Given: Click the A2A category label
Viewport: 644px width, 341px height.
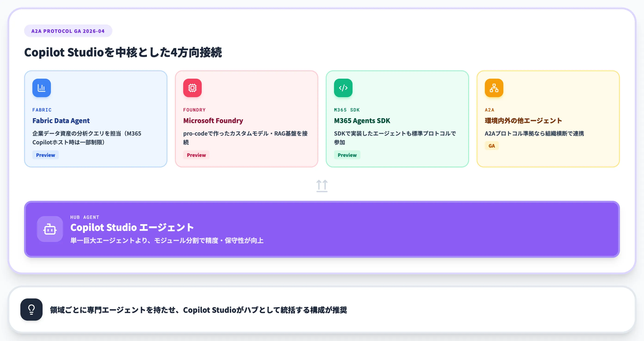Looking at the screenshot, I should (489, 110).
